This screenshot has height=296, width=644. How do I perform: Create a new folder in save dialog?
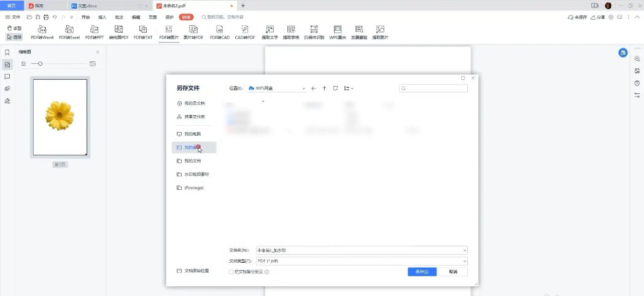(x=335, y=88)
